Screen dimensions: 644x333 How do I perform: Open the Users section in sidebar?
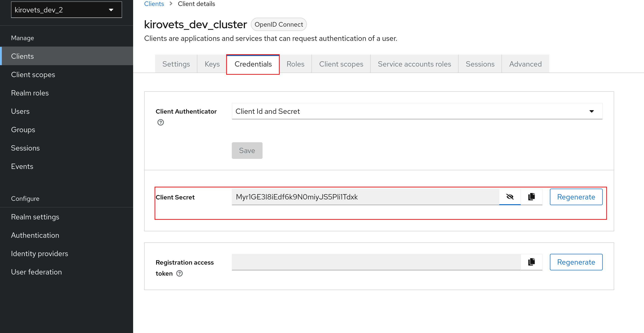coord(20,111)
